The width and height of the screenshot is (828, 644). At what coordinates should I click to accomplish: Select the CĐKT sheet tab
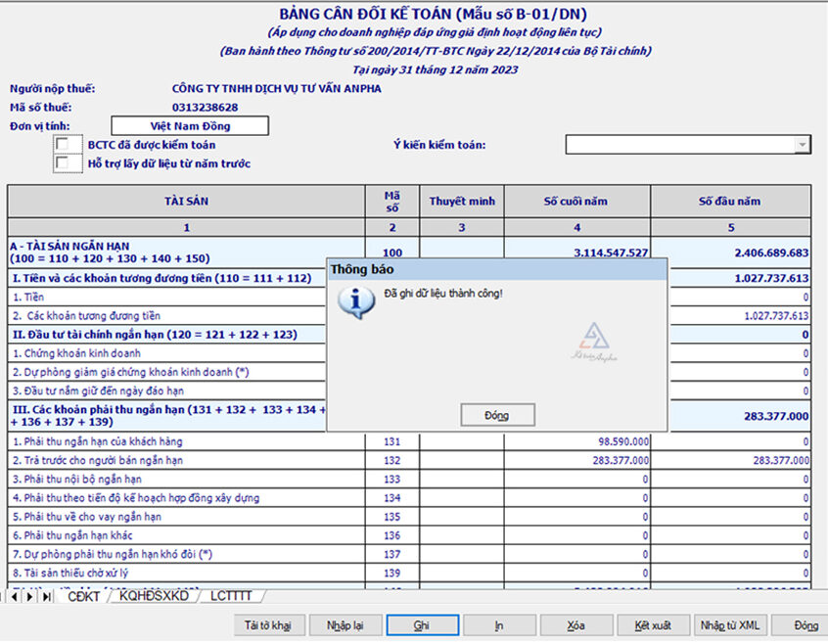[84, 596]
